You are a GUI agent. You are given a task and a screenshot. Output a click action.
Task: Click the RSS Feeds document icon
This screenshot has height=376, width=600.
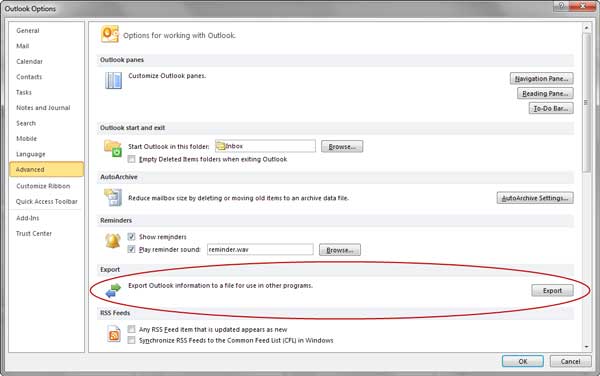(114, 334)
